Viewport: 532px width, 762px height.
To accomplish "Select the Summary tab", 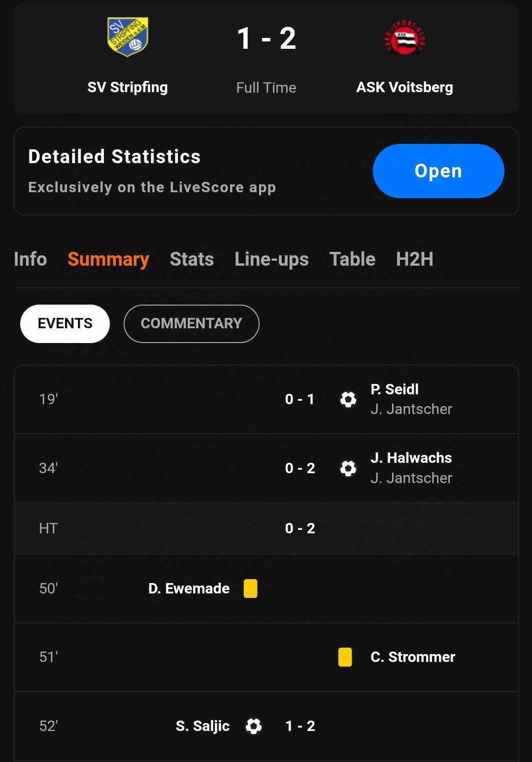I will [108, 259].
